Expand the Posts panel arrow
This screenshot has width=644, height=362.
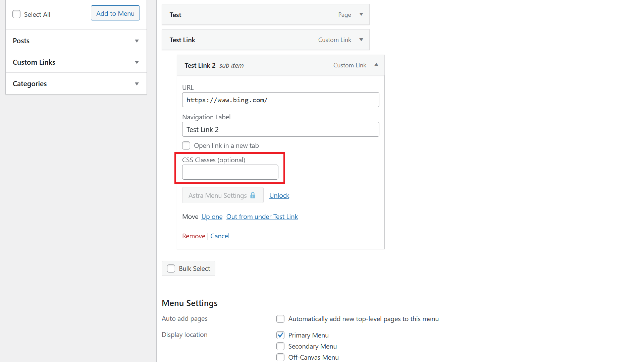tap(137, 41)
